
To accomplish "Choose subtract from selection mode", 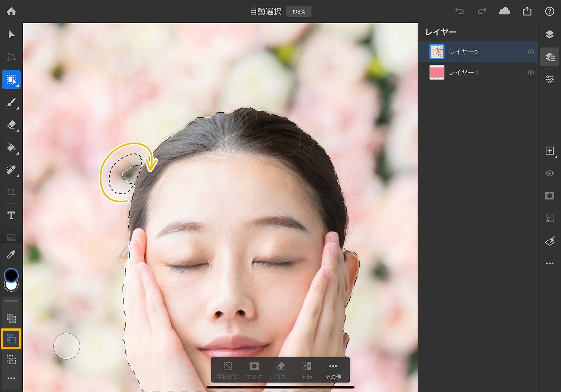I will tap(11, 339).
